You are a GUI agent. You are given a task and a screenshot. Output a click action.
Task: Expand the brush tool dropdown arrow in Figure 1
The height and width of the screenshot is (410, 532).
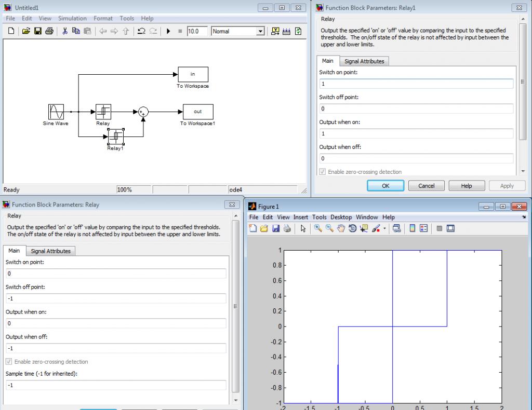[x=385, y=228]
